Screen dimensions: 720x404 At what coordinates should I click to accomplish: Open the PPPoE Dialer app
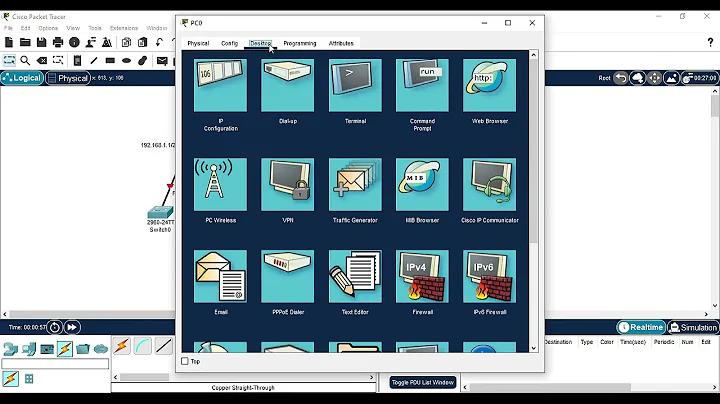(287, 276)
